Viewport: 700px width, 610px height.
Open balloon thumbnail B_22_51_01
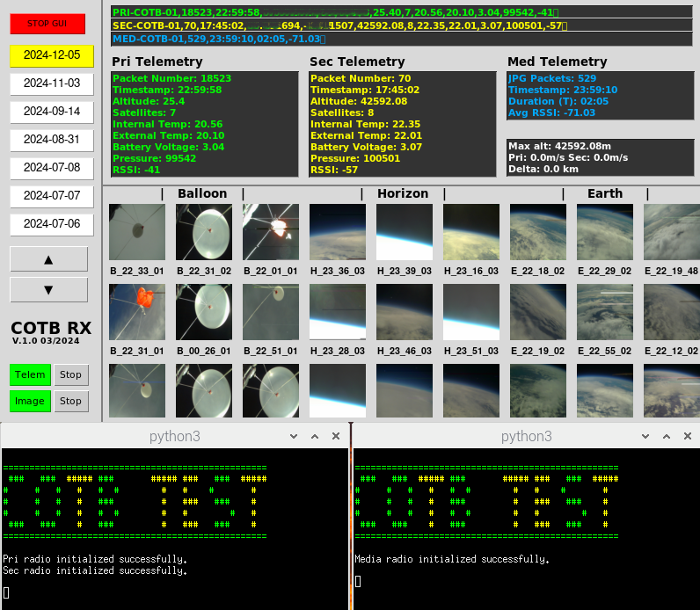271,312
